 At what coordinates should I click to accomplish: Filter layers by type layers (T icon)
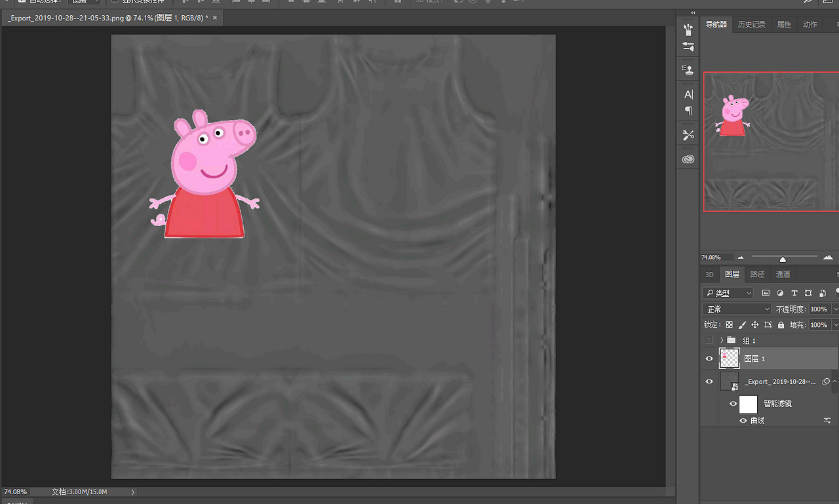coord(794,293)
